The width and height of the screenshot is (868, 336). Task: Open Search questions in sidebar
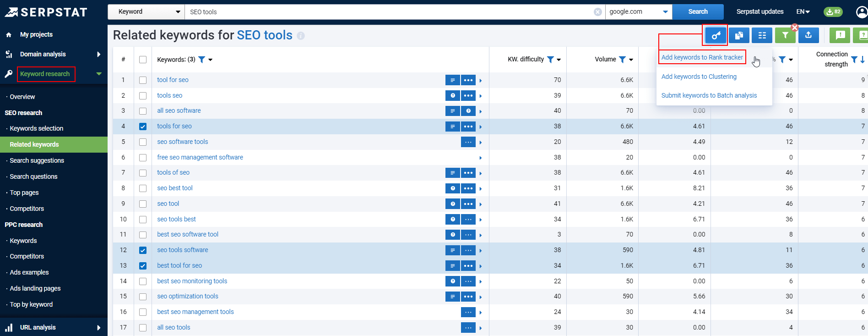click(33, 176)
